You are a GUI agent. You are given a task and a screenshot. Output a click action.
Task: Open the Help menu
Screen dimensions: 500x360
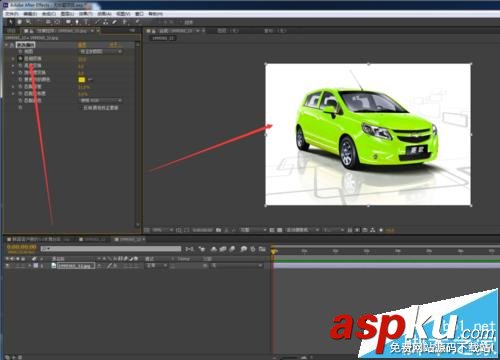(155, 14)
